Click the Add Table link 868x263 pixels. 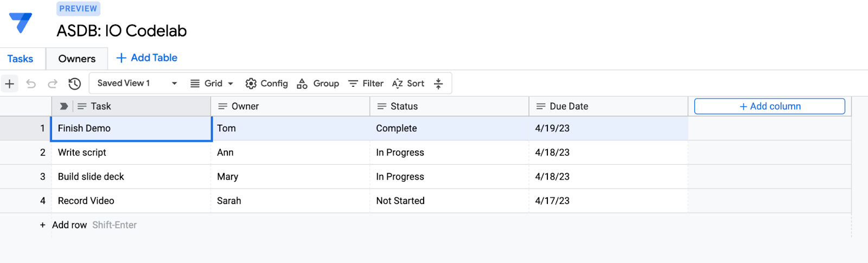point(147,58)
